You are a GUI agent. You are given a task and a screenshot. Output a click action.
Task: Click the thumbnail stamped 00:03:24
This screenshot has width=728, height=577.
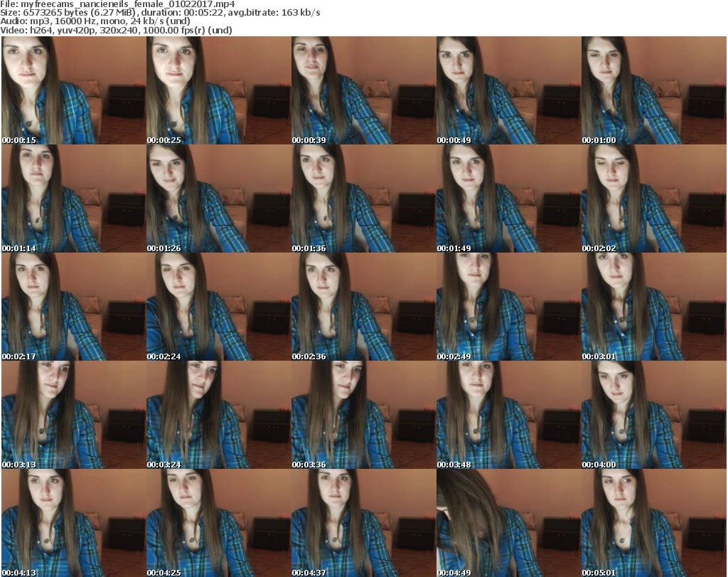tap(219, 415)
